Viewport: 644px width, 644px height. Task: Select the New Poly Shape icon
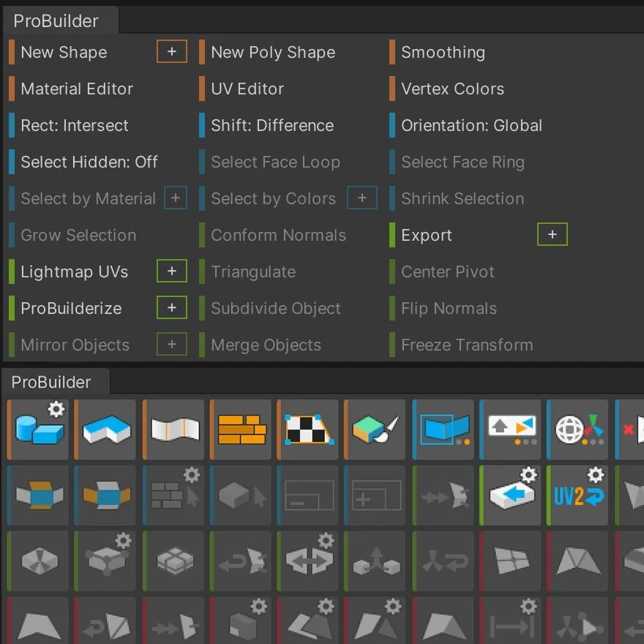pos(105,429)
